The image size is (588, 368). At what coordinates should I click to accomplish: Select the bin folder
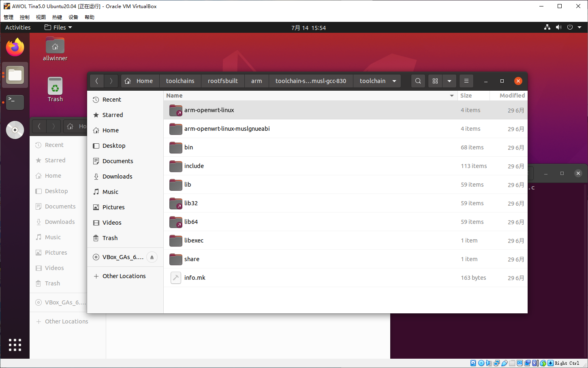point(189,147)
